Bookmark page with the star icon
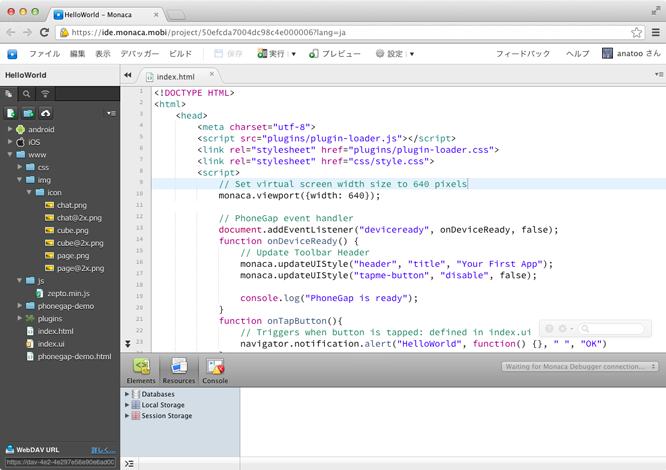This screenshot has width=666, height=470. coord(637,32)
